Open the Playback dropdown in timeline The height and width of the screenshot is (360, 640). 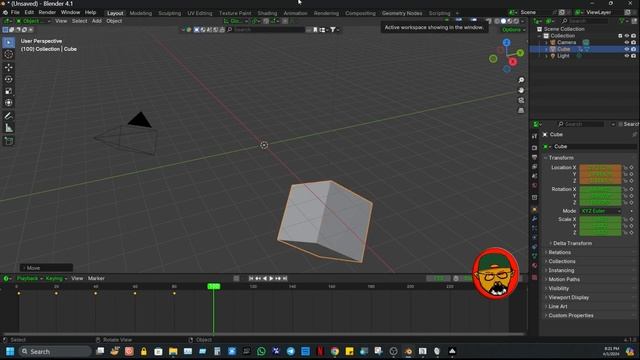(x=29, y=278)
